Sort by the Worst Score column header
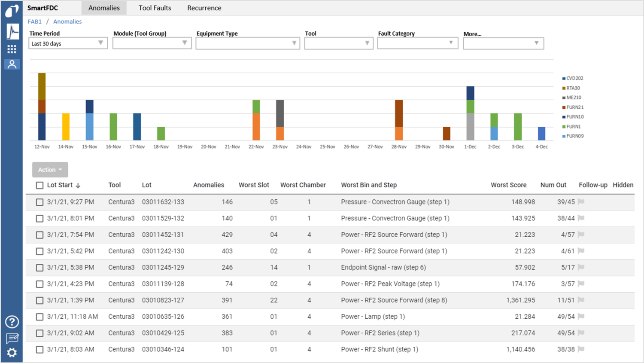The height and width of the screenshot is (363, 644). point(508,185)
